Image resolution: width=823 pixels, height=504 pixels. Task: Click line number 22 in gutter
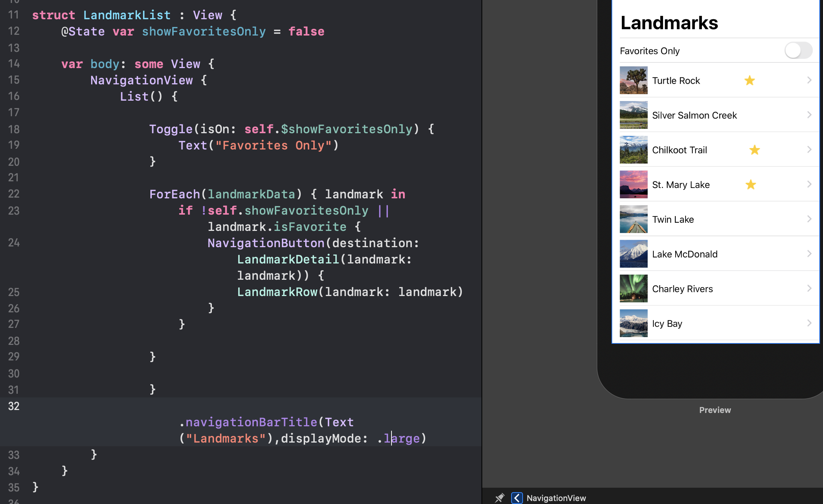click(x=14, y=194)
